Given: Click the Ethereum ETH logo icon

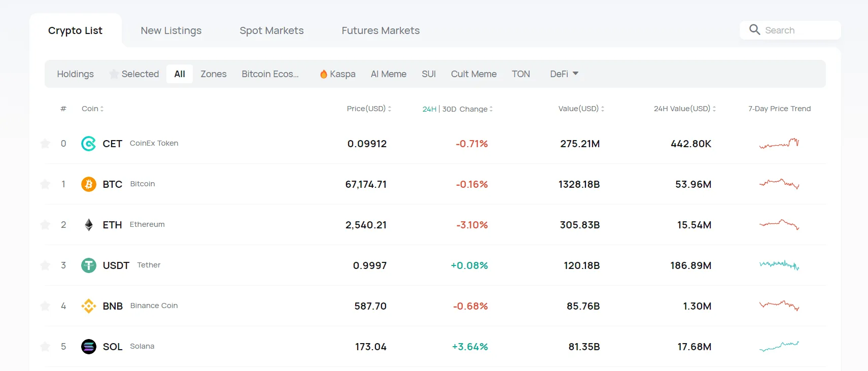Looking at the screenshot, I should pyautogui.click(x=89, y=225).
